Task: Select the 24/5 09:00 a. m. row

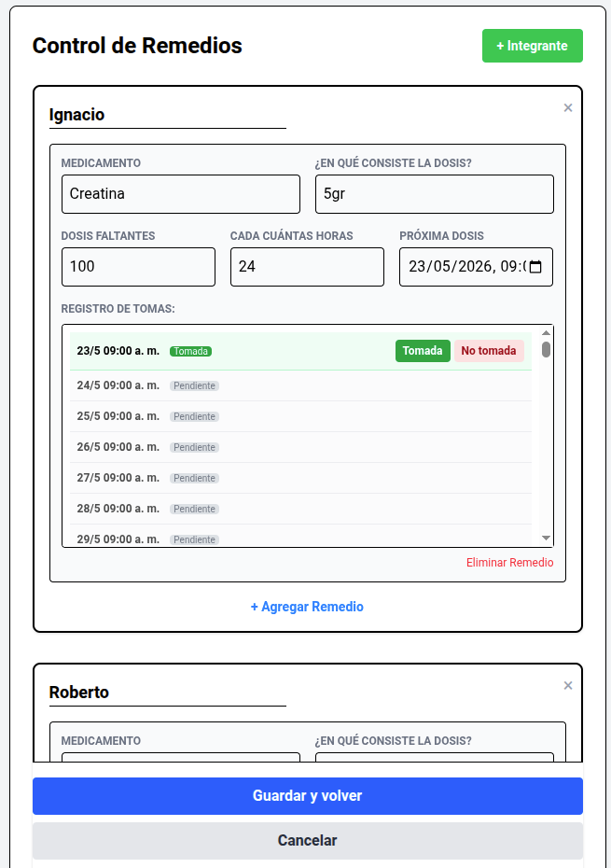Action: [x=300, y=385]
